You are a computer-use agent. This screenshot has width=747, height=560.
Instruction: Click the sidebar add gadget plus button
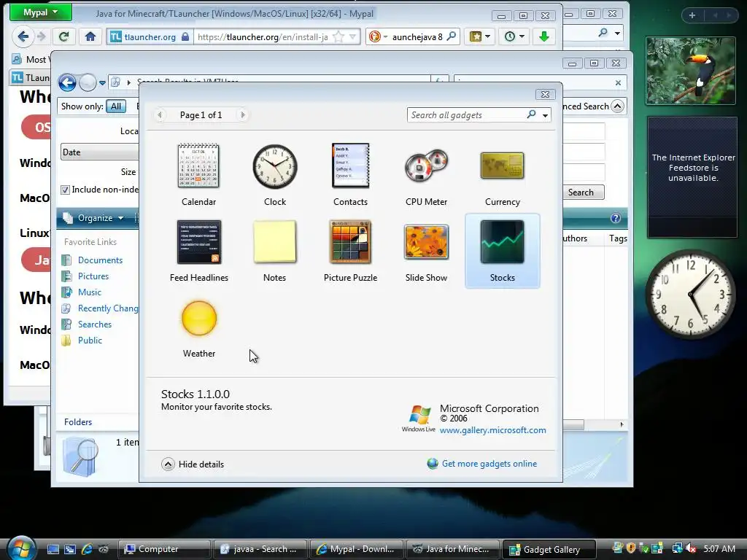pos(692,15)
